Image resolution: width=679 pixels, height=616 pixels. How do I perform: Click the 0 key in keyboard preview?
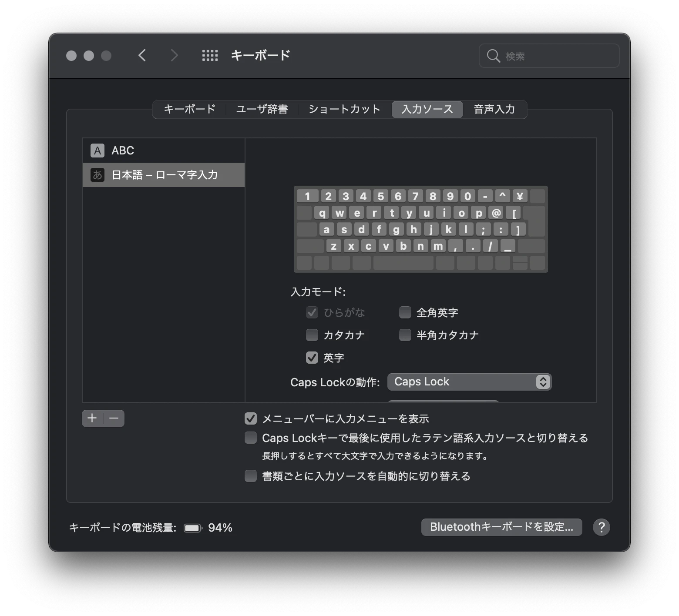pyautogui.click(x=467, y=196)
